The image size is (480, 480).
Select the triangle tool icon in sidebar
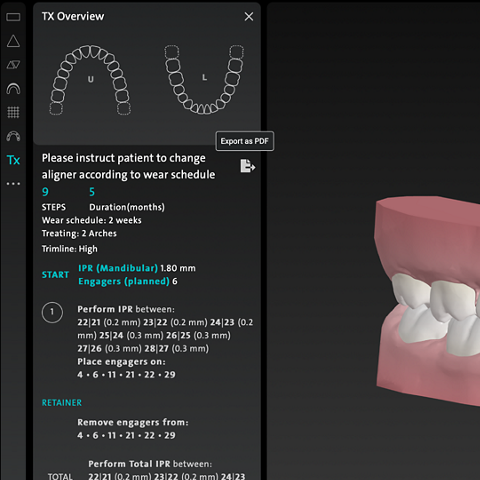click(x=13, y=41)
